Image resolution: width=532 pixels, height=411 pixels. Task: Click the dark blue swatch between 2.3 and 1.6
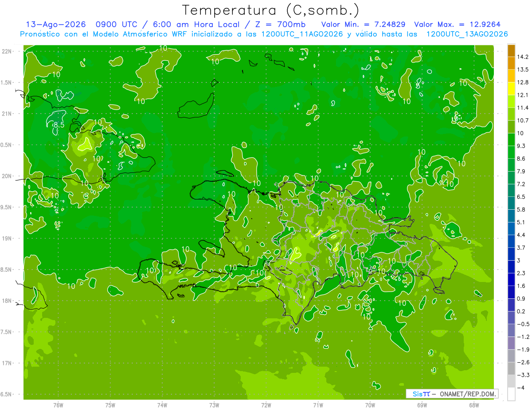pos(511,279)
